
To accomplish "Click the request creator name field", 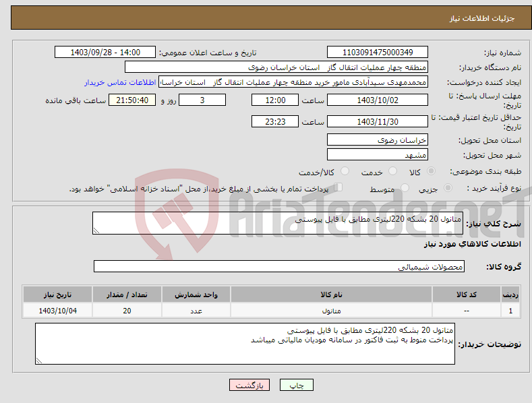I will tap(293, 82).
